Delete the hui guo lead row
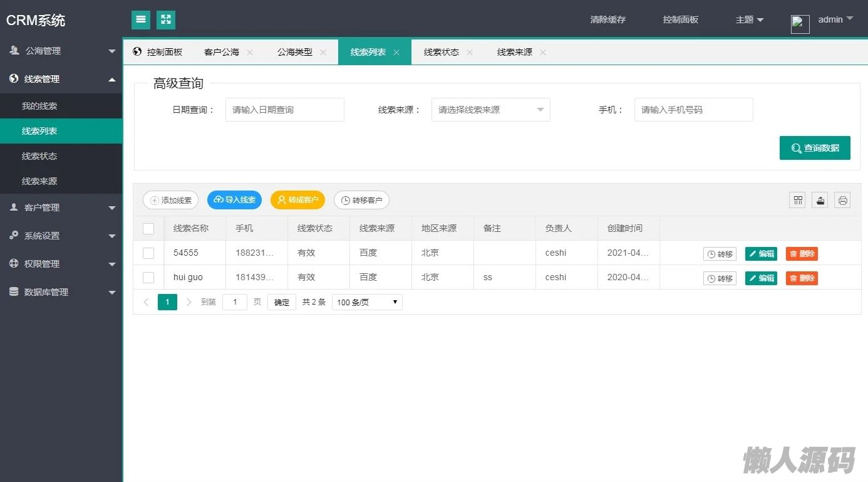Image resolution: width=868 pixels, height=482 pixels. (802, 278)
